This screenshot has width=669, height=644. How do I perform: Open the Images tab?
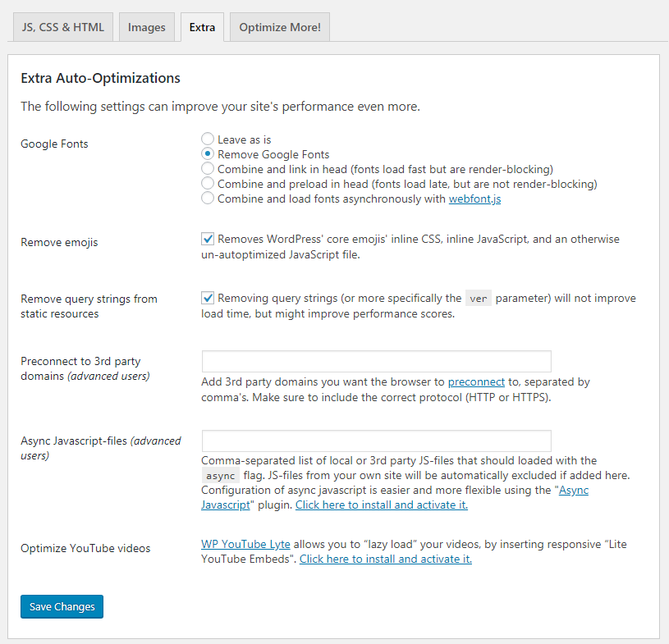coord(146,27)
